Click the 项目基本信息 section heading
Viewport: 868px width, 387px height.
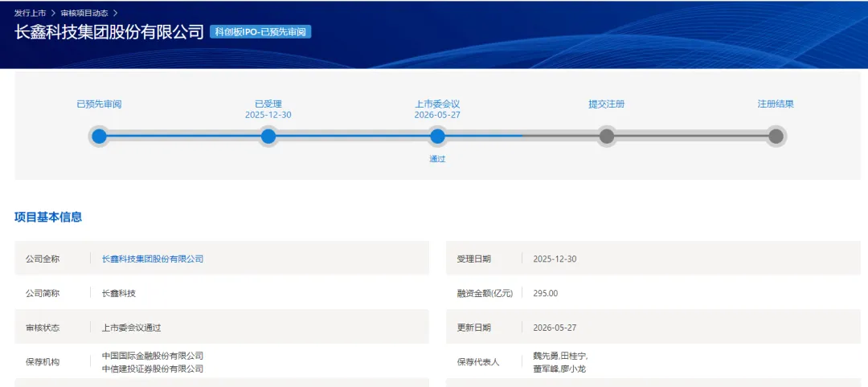(x=48, y=218)
